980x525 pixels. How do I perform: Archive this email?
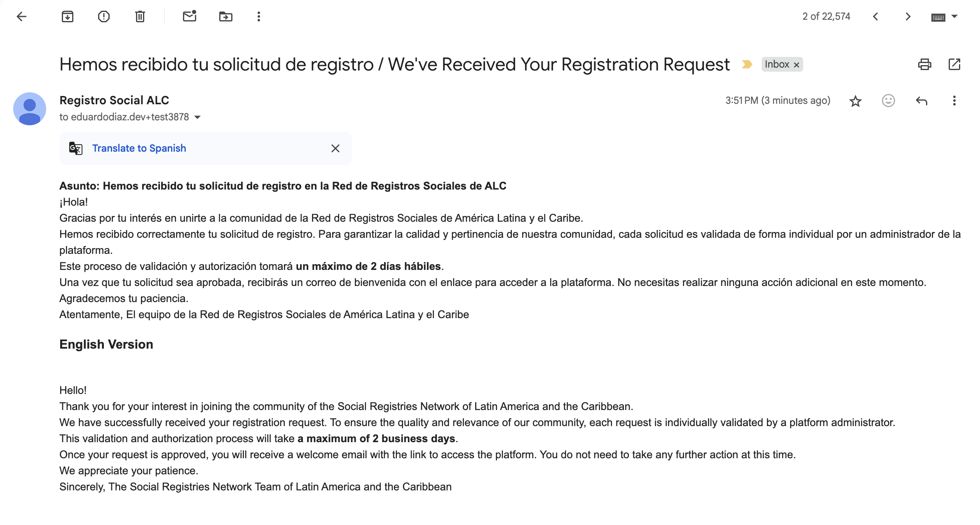[x=68, y=16]
